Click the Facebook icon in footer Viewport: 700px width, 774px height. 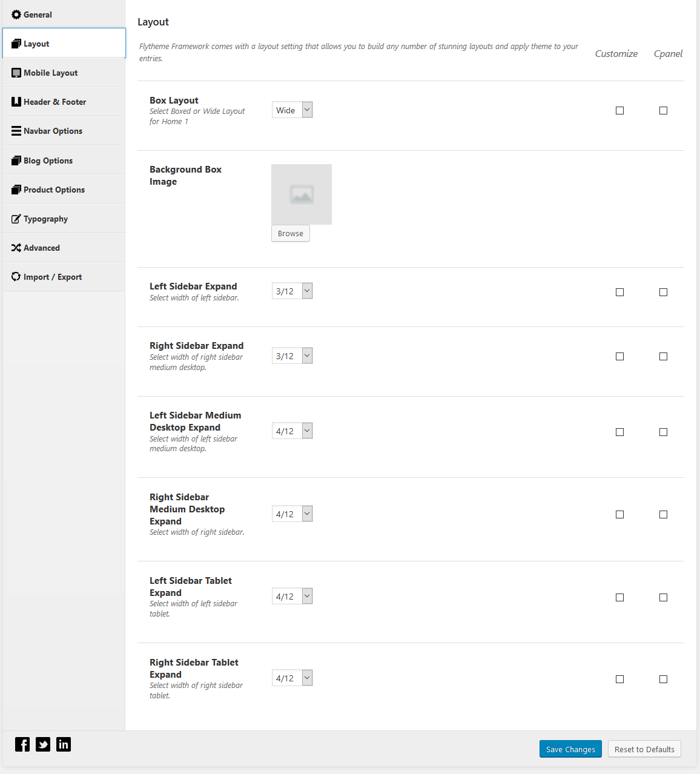point(22,744)
